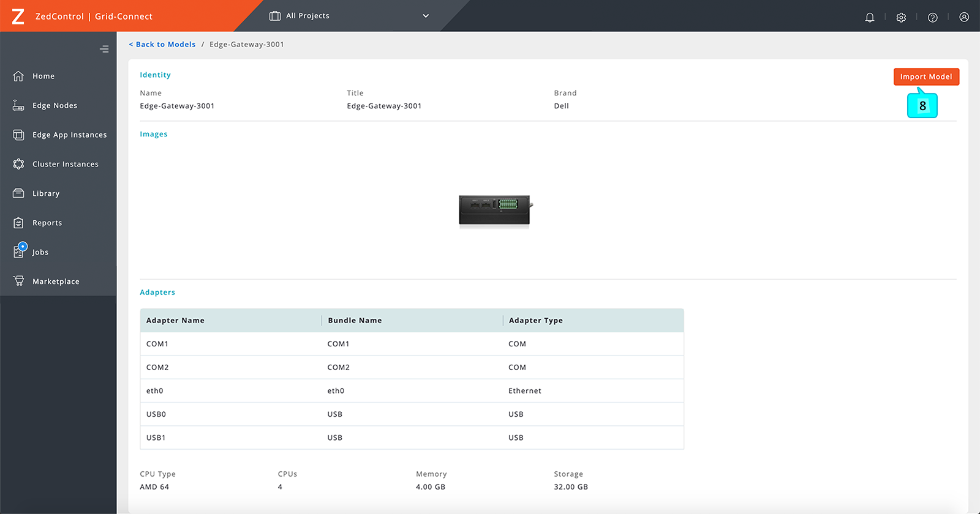Click the Edge App Instances icon
Image resolution: width=980 pixels, height=514 pixels.
[x=18, y=135]
